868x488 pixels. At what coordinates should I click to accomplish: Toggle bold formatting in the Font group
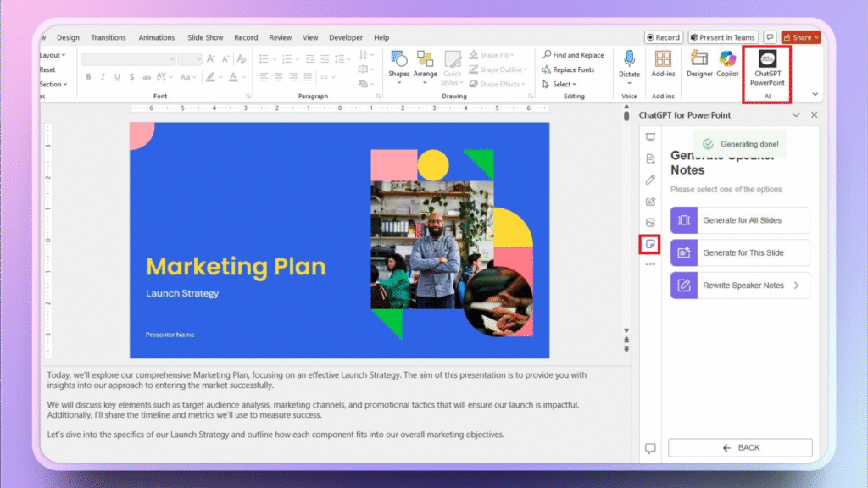(x=88, y=76)
